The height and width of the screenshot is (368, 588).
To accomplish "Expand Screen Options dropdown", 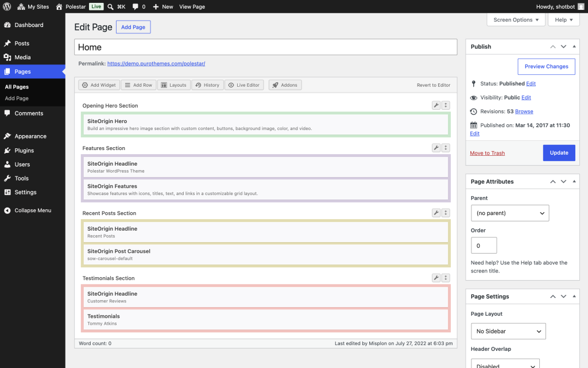I will tap(516, 20).
